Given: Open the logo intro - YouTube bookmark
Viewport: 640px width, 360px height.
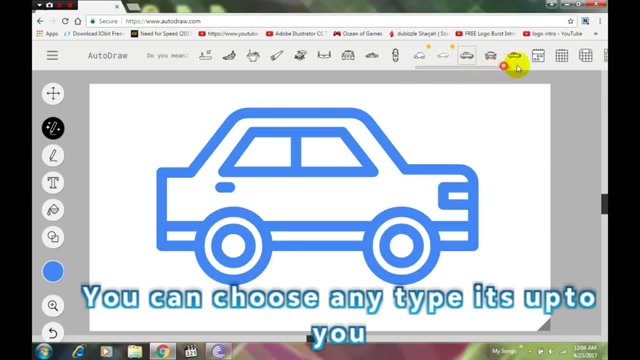Looking at the screenshot, I should 553,34.
